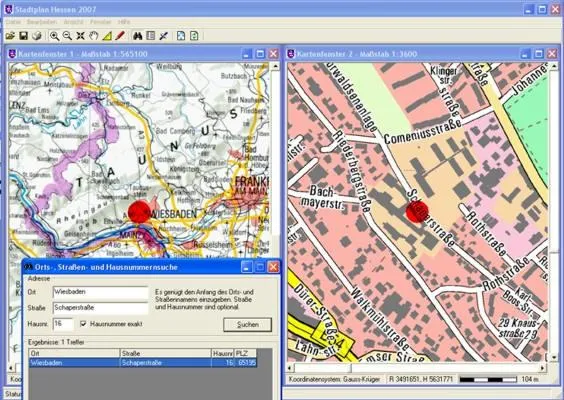Select the red pencil drawing tool

120,36
